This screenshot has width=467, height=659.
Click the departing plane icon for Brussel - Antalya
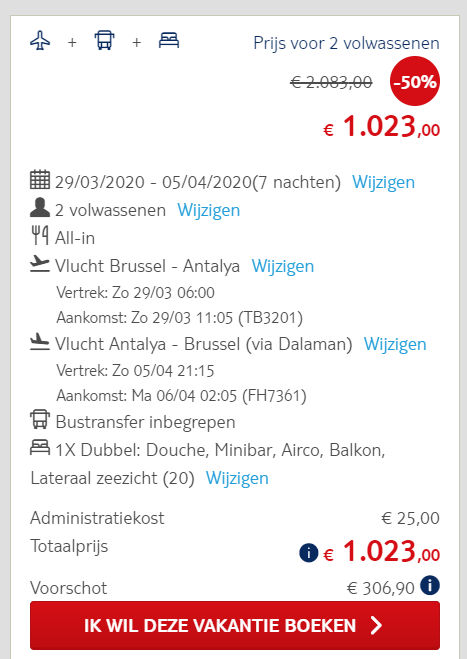pyautogui.click(x=40, y=264)
